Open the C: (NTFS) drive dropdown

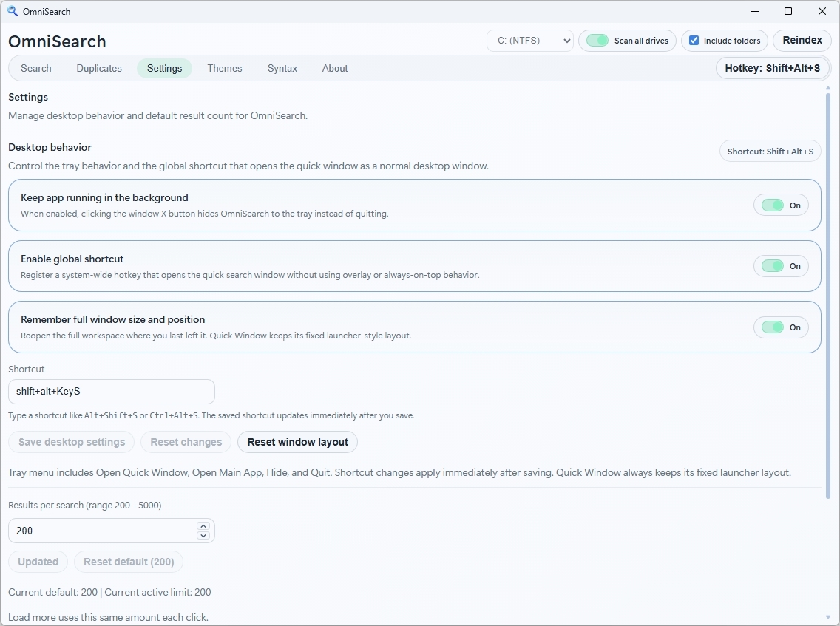tap(529, 41)
